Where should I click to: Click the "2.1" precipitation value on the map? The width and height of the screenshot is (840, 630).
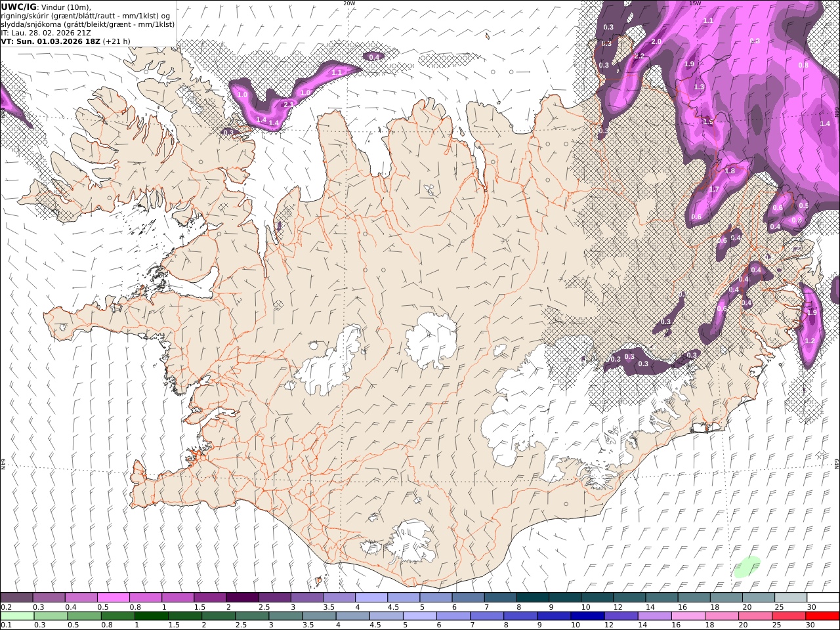pyautogui.click(x=288, y=104)
